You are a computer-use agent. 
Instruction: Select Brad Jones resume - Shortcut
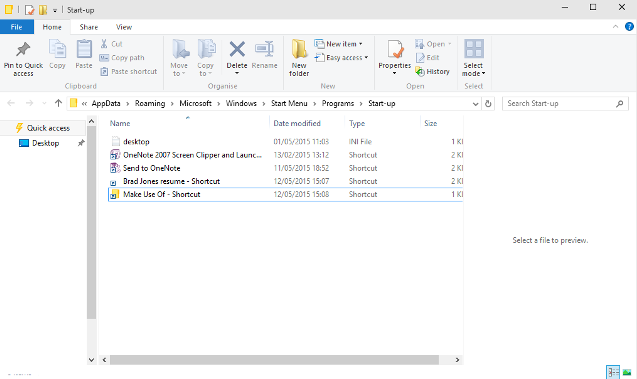click(x=286, y=181)
